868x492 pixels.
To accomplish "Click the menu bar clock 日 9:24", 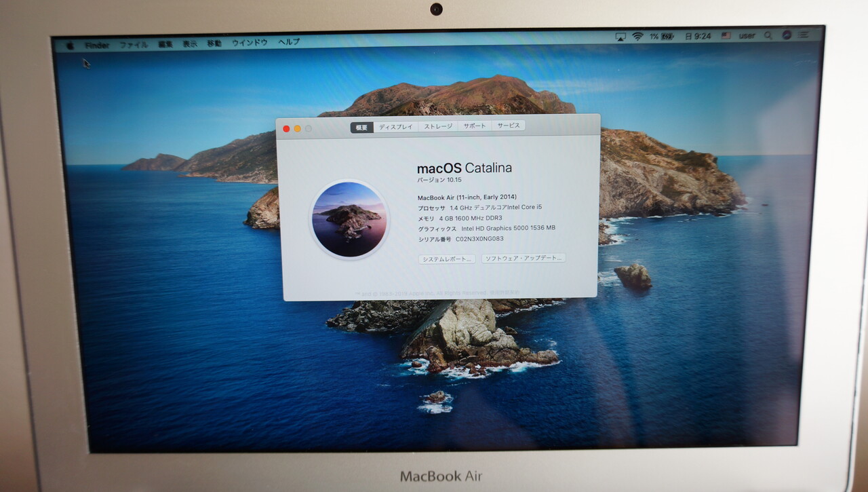I will (x=698, y=36).
